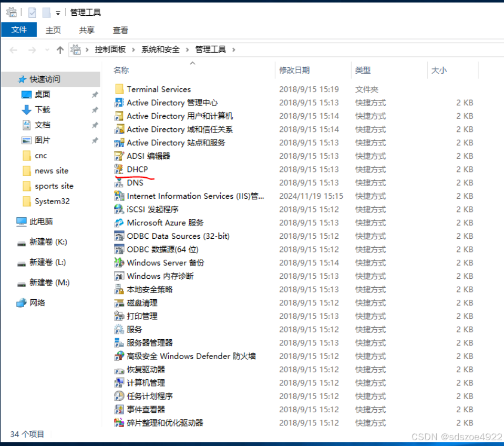Select 快速访问 in the navigation pane

click(51, 79)
